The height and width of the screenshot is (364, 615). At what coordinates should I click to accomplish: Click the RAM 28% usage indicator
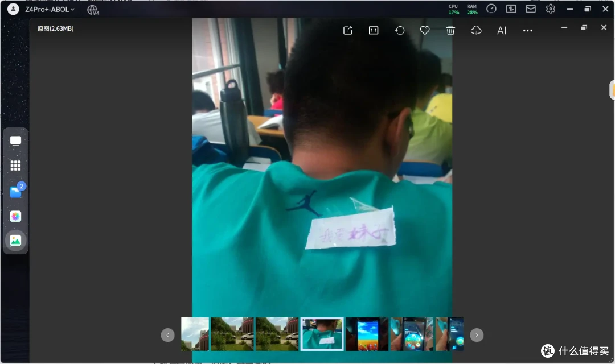472,10
